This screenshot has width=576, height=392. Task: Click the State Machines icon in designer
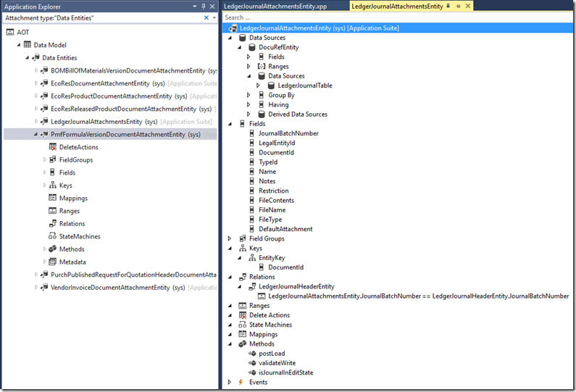243,325
